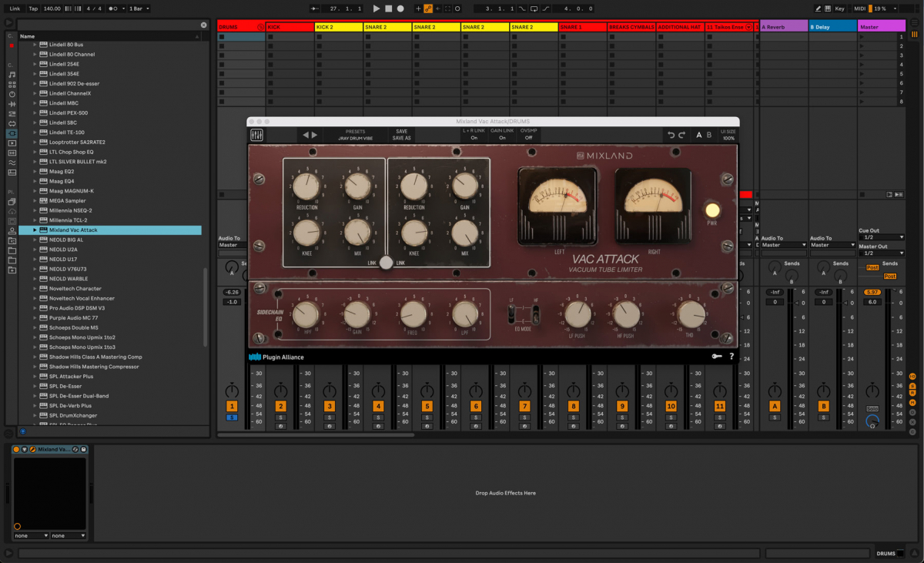Viewport: 924px width, 563px height.
Task: Click the THD knob on Vac Attack
Action: point(691,313)
